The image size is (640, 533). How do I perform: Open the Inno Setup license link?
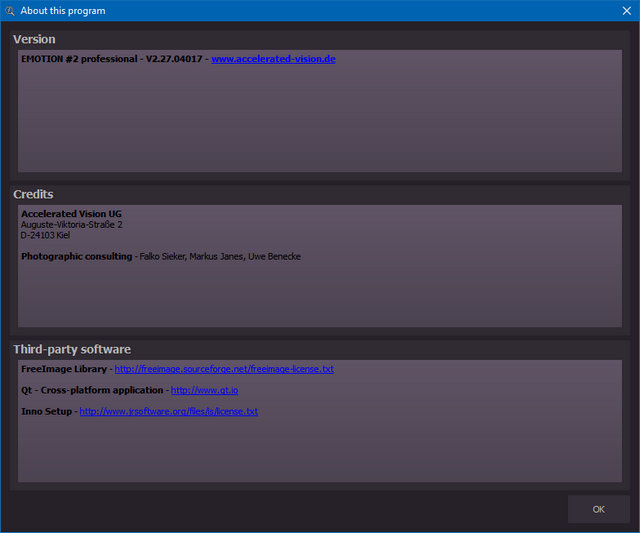tap(168, 411)
